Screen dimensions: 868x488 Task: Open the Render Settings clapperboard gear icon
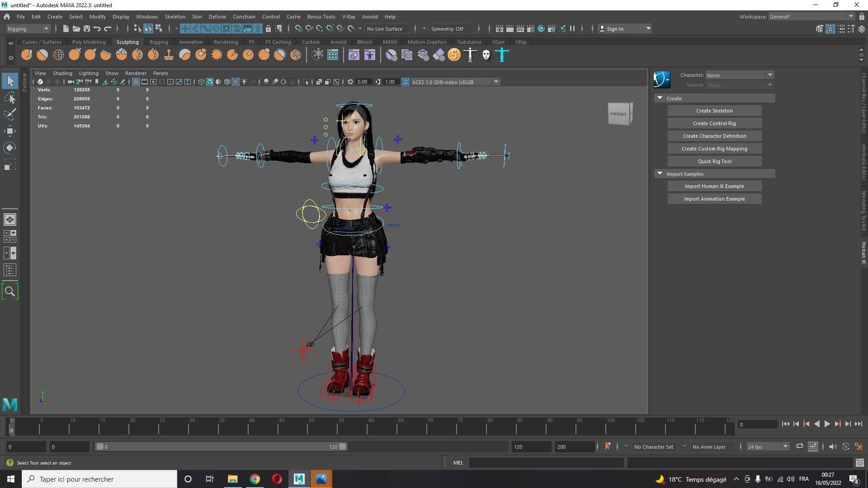point(531,28)
